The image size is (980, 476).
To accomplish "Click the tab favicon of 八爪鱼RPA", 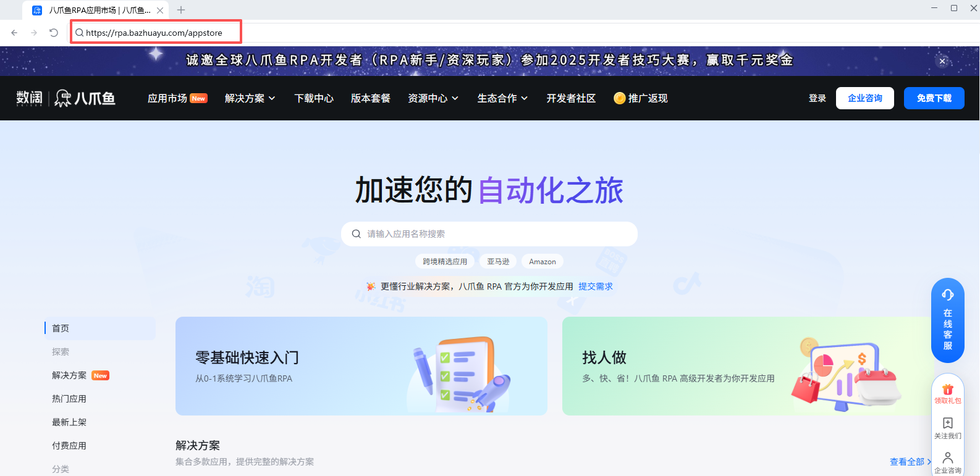I will coord(37,10).
